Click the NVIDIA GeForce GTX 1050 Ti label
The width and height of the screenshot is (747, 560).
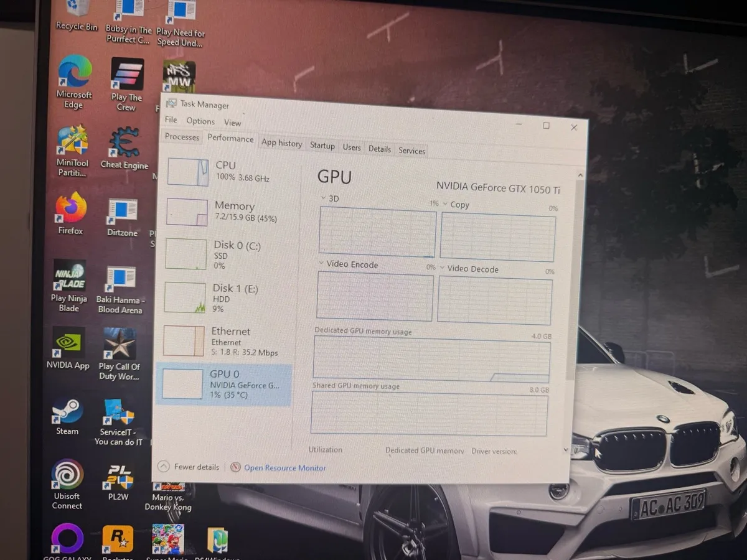(498, 187)
